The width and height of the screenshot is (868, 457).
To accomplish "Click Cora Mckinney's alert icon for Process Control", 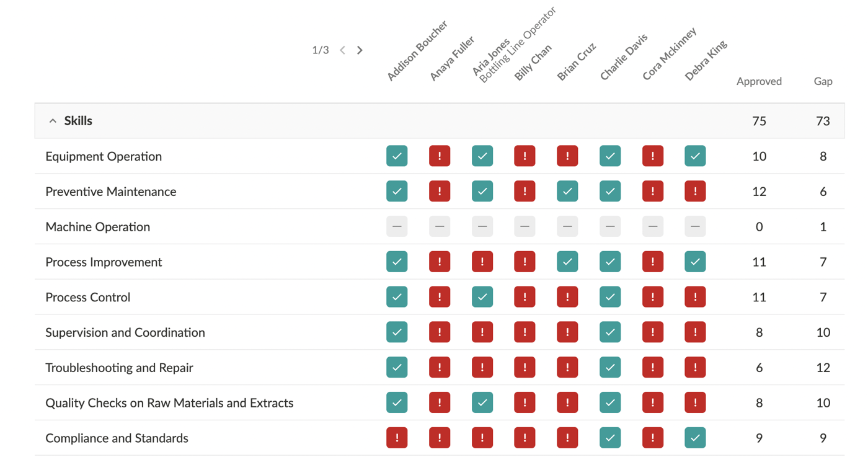I will [x=652, y=296].
